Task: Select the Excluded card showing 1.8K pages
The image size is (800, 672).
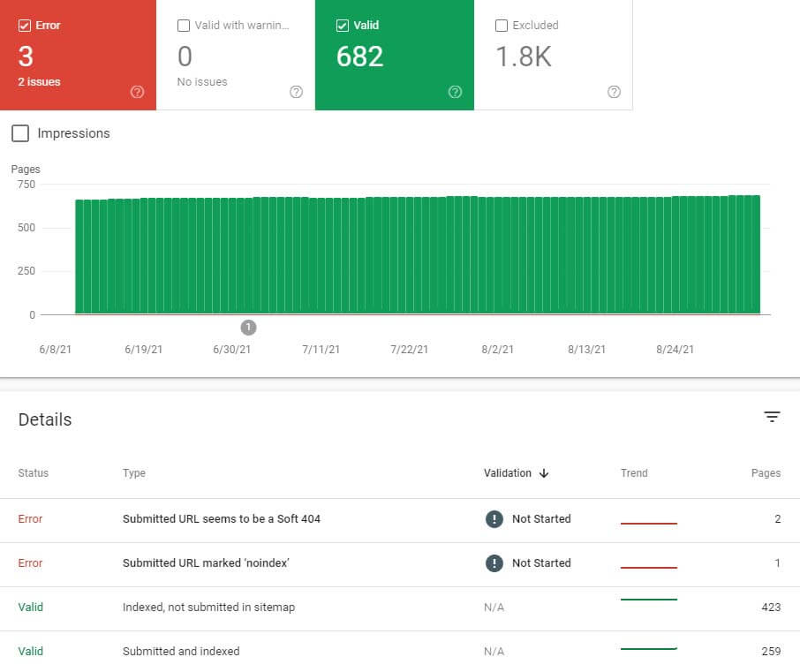Action: 554,56
